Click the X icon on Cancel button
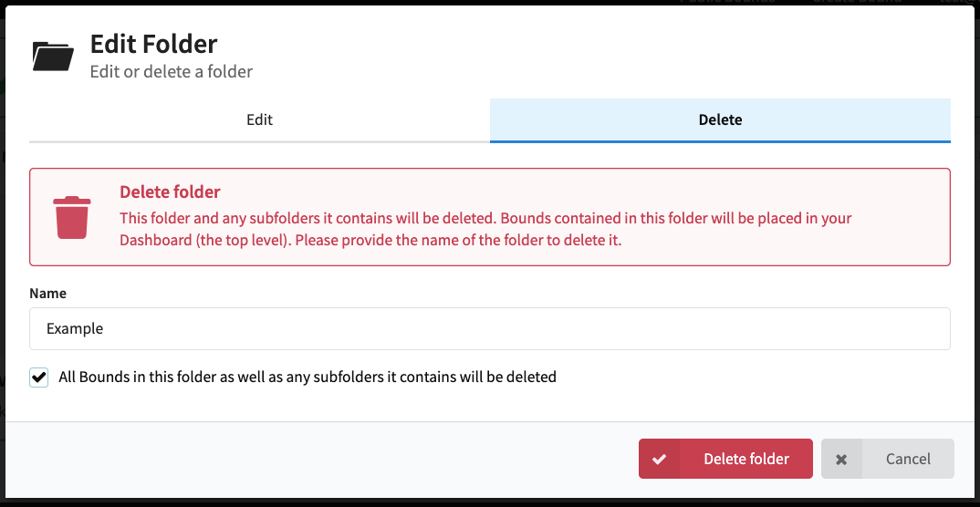 pos(841,460)
